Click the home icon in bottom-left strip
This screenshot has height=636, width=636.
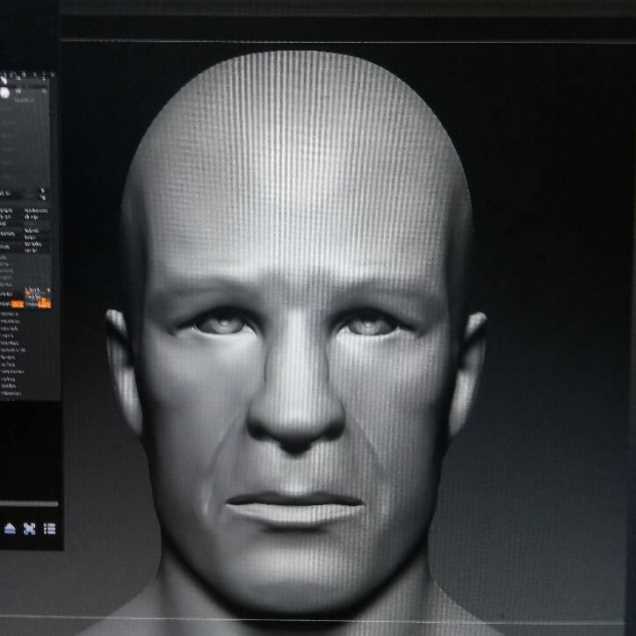[10, 529]
